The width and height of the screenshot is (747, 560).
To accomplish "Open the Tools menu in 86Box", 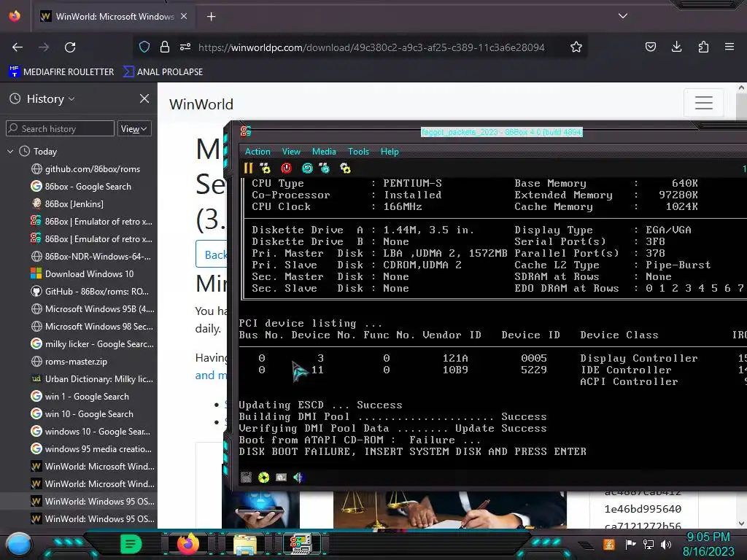I will (x=358, y=152).
